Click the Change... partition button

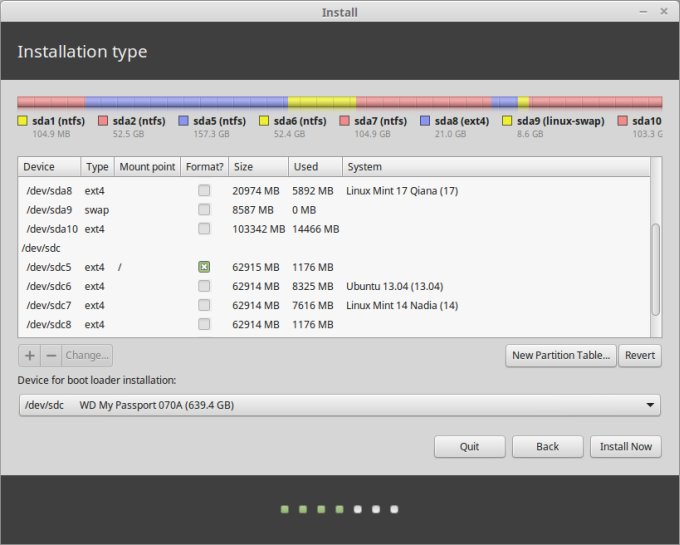pos(87,356)
